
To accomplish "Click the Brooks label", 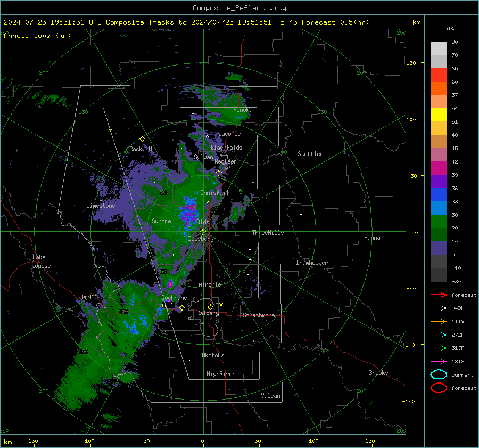I will coord(378,373).
